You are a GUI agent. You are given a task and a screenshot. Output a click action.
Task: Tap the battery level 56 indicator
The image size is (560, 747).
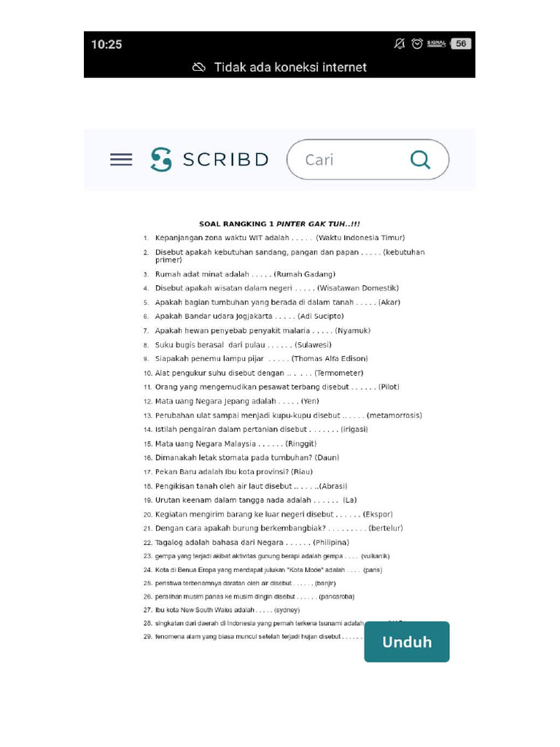tap(461, 44)
